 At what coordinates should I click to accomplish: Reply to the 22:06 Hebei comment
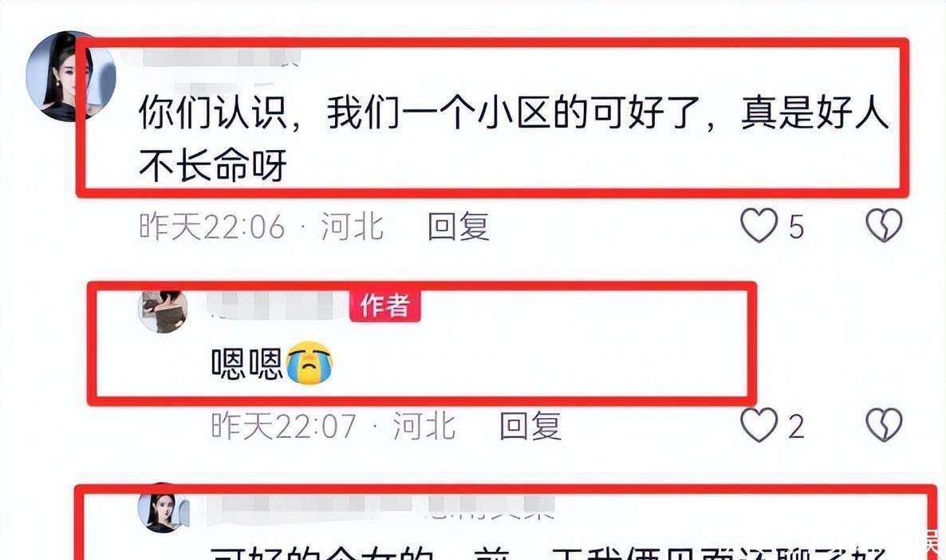[x=459, y=227]
